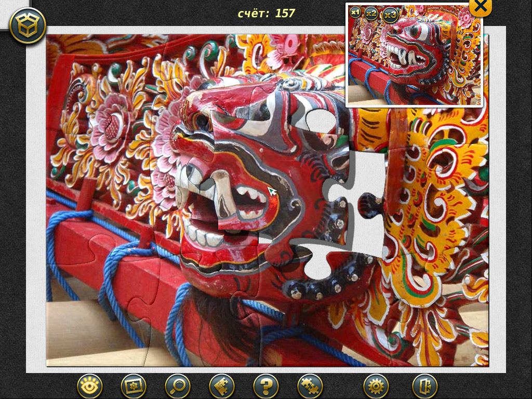This screenshot has height=399, width=532.
Task: Click the two linked puzzle pieces icon
Action: (x=310, y=386)
